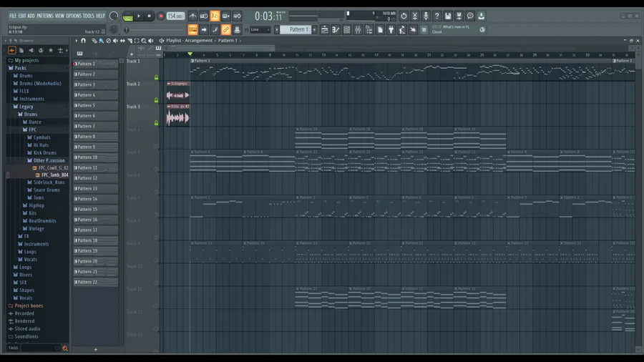The image size is (644, 362).
Task: Select the playlist Delete tool
Action: 109,41
